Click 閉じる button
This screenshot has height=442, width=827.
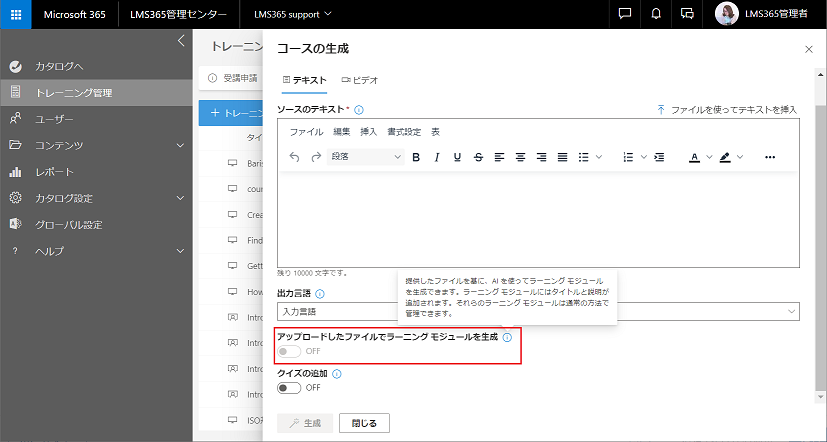(364, 423)
